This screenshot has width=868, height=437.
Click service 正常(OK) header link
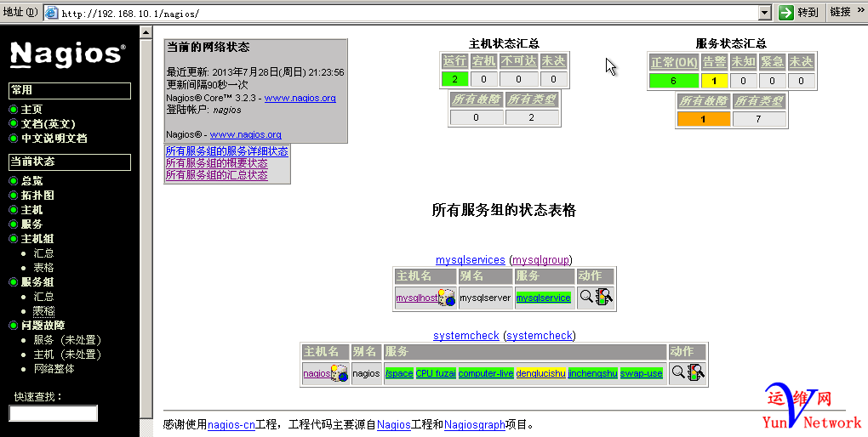(674, 63)
